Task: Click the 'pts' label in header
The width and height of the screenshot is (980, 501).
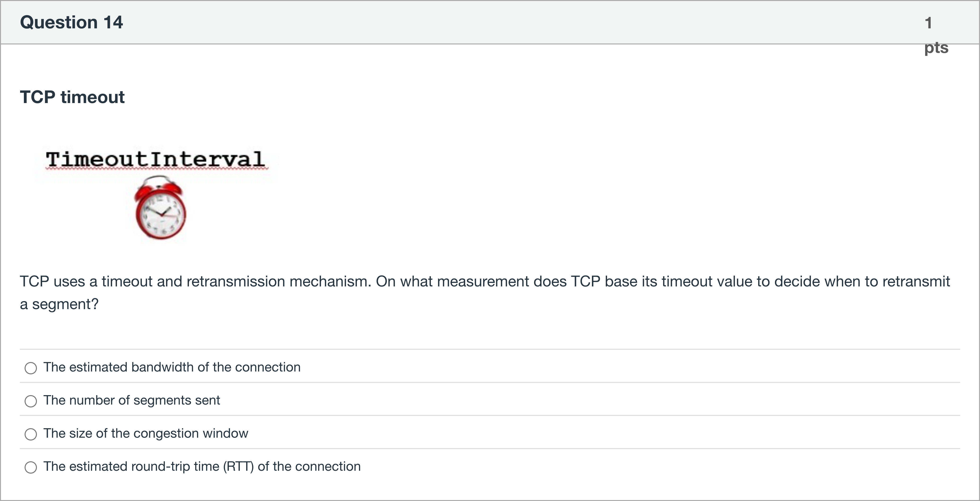Action: coord(936,48)
